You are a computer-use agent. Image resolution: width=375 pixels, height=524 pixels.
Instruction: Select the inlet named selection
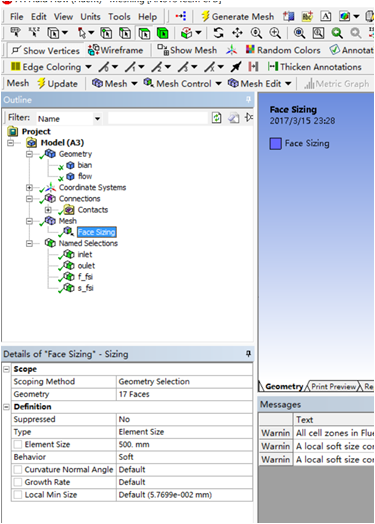(85, 254)
